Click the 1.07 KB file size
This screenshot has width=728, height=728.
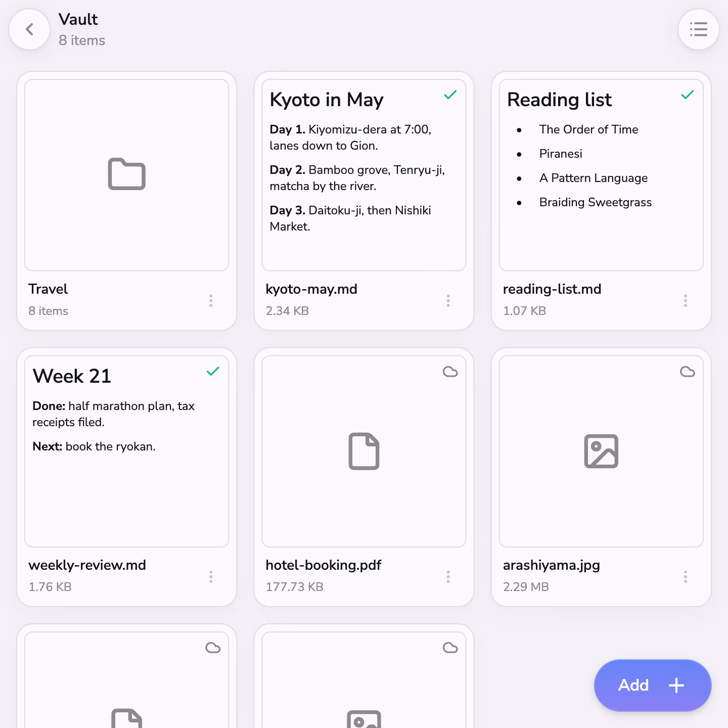click(x=524, y=311)
